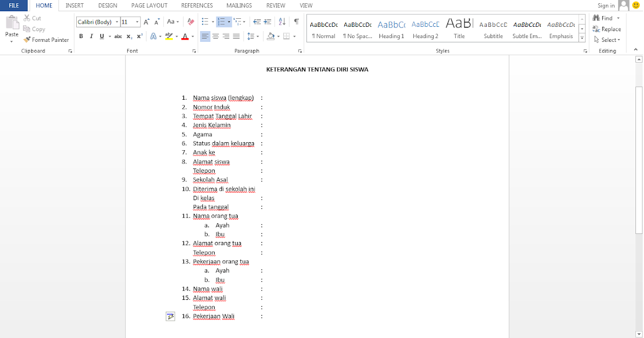Toggle underline formatting
This screenshot has width=644, height=338.
(x=101, y=36)
